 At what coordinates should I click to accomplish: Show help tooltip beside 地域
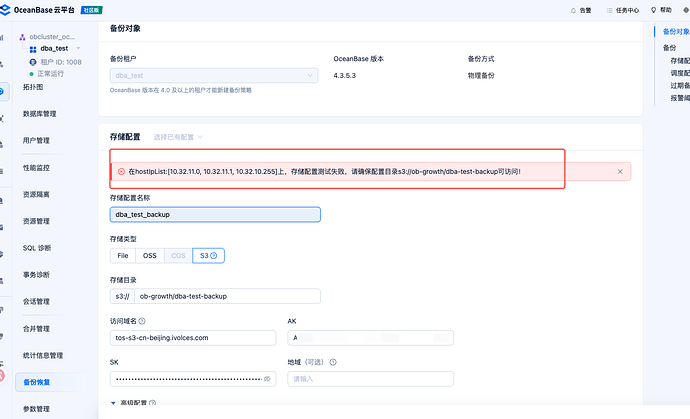click(x=333, y=362)
